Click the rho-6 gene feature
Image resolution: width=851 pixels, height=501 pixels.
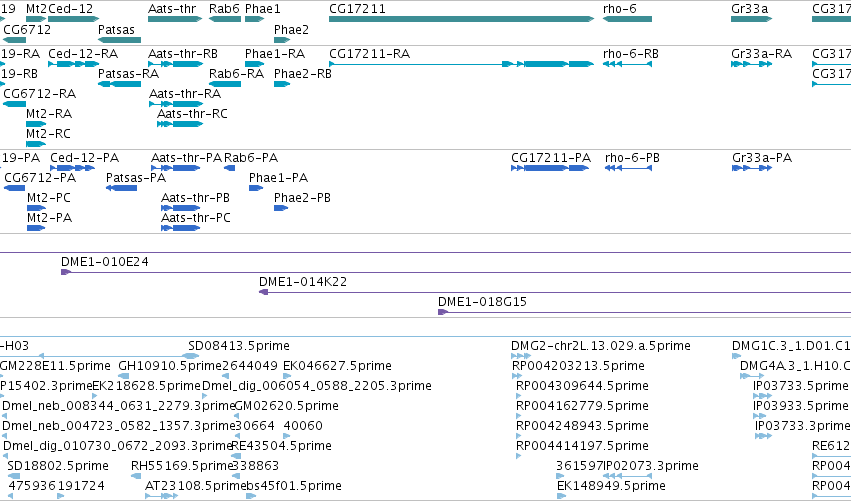pyautogui.click(x=627, y=19)
